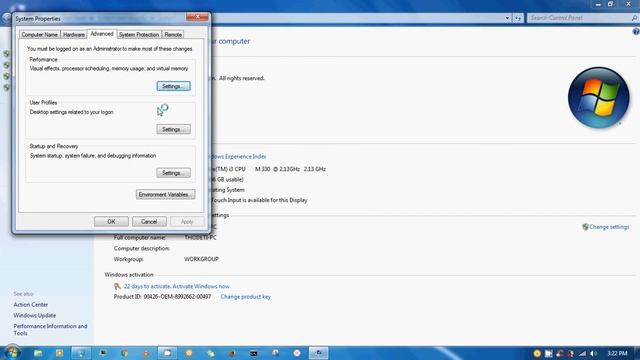Open the network signal tray icon

point(582,353)
